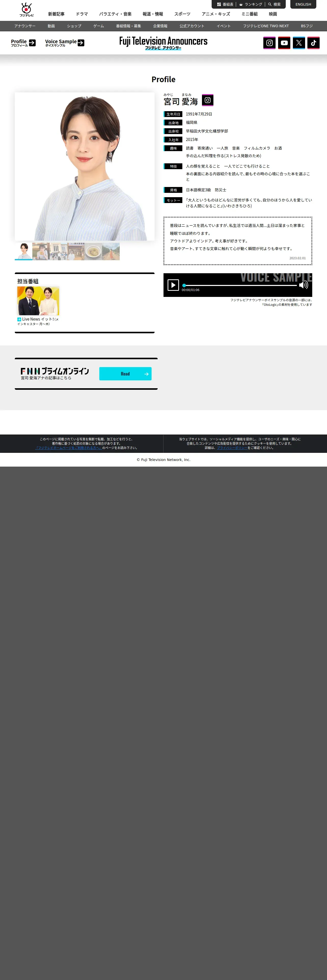Open the バラエティ・音楽 menu
Viewport: 327px width, 980px height.
115,14
